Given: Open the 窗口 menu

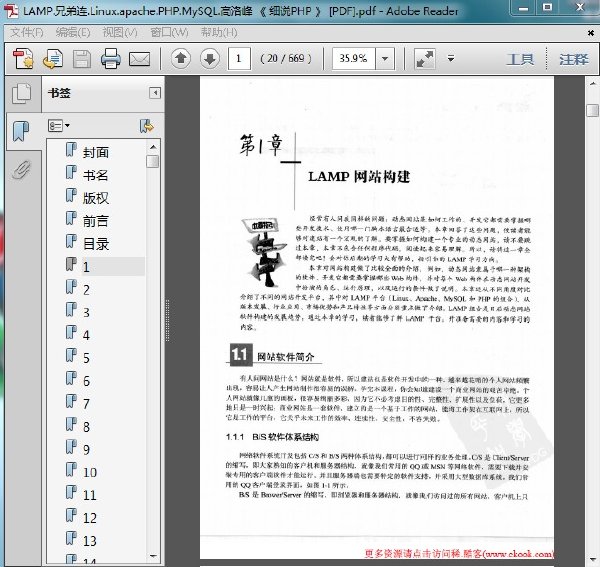Looking at the screenshot, I should 169,33.
